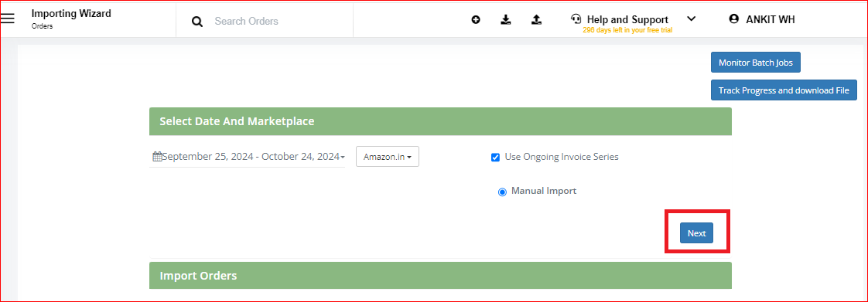Open the September 25 - October 24 date range picker
This screenshot has height=302, width=868.
tap(248, 157)
